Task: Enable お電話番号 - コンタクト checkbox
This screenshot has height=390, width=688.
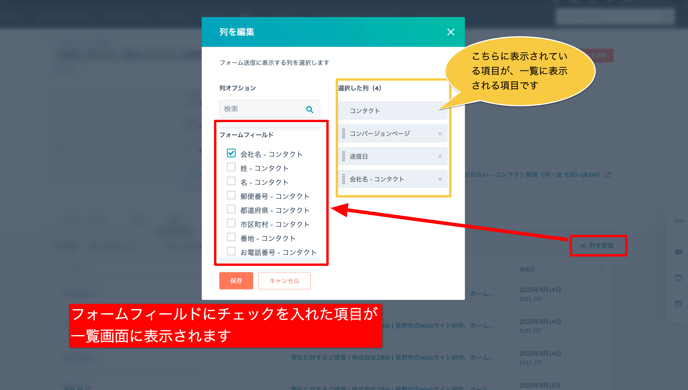Action: click(x=231, y=251)
